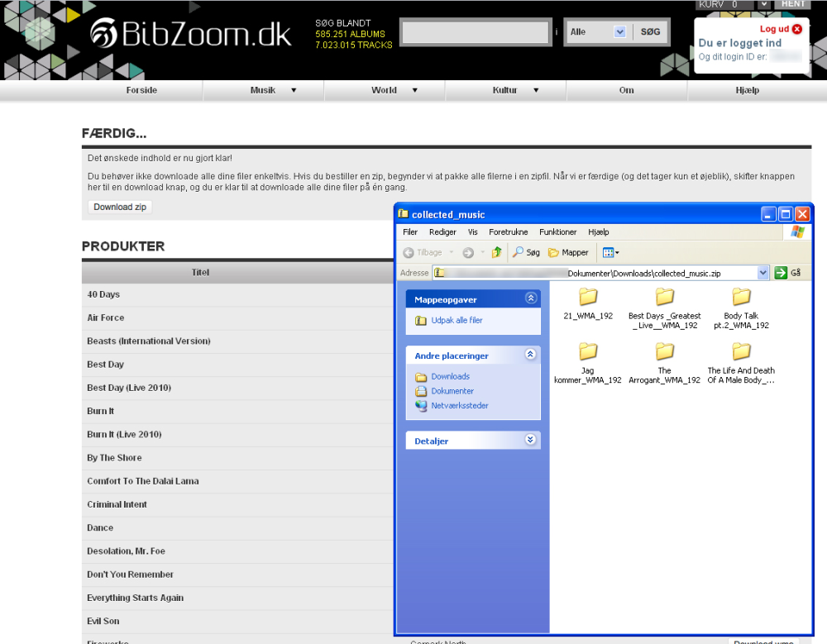Viewport: 827px width, 644px height.
Task: Select The Arrogant_WMA_192 folder
Action: [x=664, y=361]
